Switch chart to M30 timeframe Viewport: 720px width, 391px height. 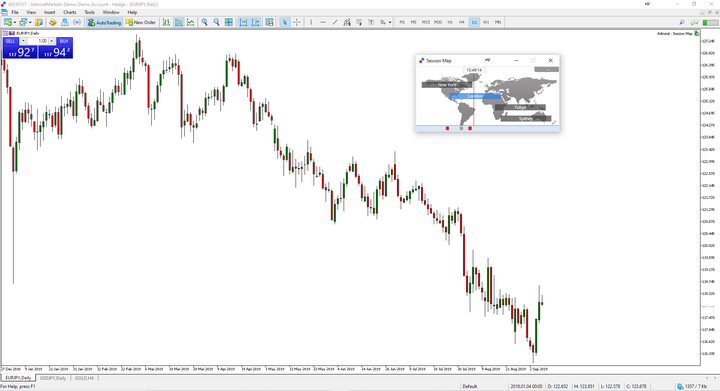[438, 22]
